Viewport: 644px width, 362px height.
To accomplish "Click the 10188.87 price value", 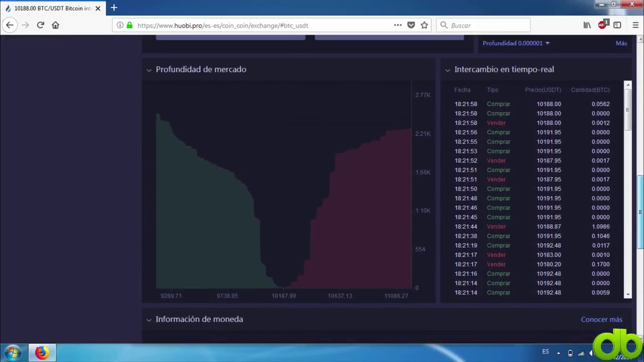I will [x=549, y=227].
